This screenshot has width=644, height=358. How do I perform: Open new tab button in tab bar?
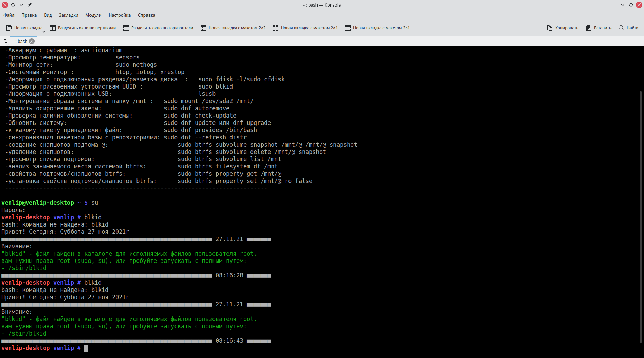[5, 42]
